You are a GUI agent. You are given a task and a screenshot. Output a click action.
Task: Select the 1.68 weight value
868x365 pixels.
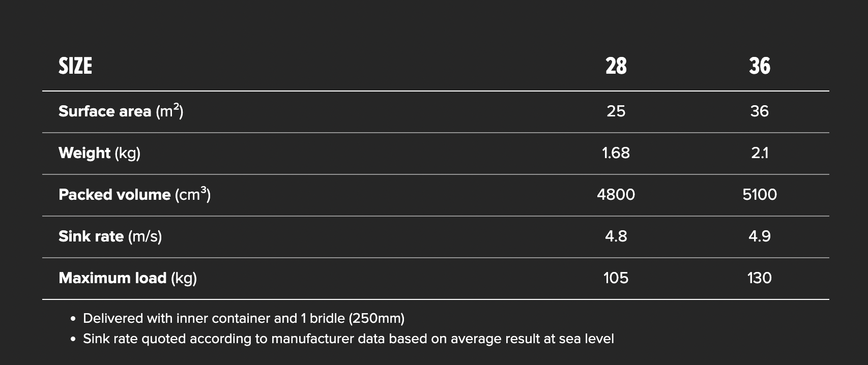click(616, 153)
